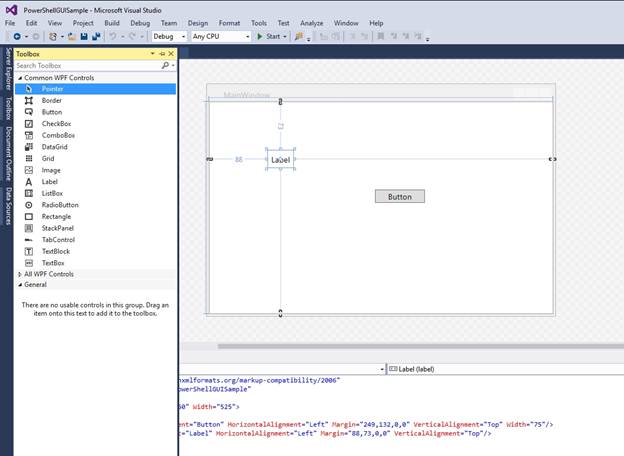Choose the TextBlock control in Toolbox

(96, 251)
